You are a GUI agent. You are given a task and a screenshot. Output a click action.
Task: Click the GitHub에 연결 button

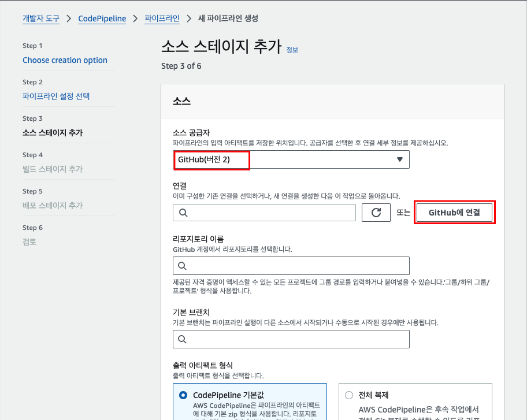tap(454, 213)
